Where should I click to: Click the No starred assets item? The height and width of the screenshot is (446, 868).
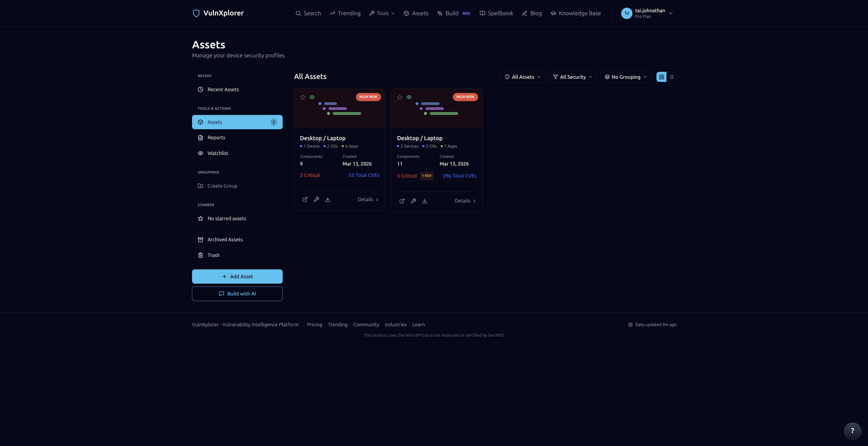point(237,218)
